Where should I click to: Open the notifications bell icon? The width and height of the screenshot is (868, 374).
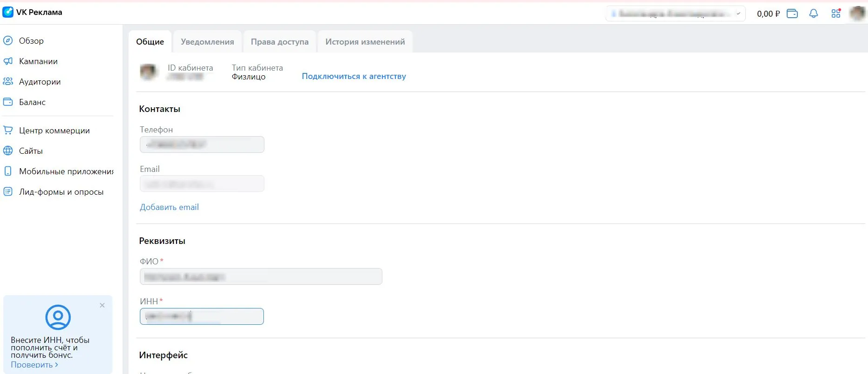(813, 13)
